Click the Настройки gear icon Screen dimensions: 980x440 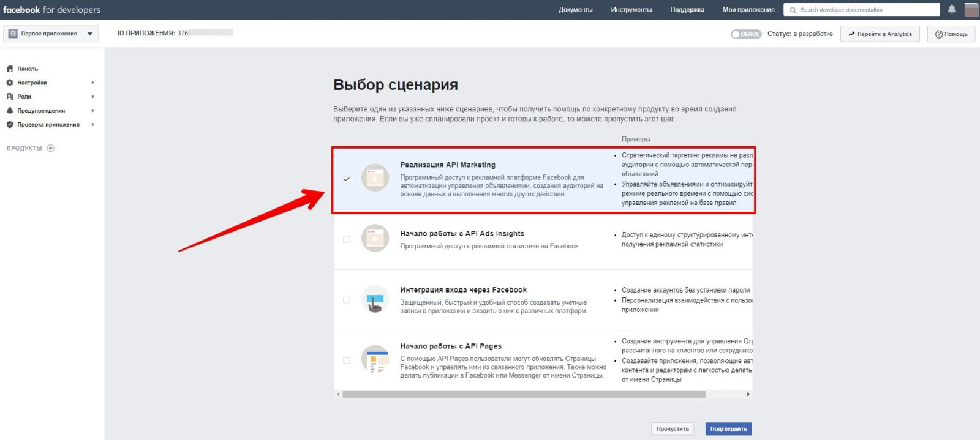click(10, 83)
